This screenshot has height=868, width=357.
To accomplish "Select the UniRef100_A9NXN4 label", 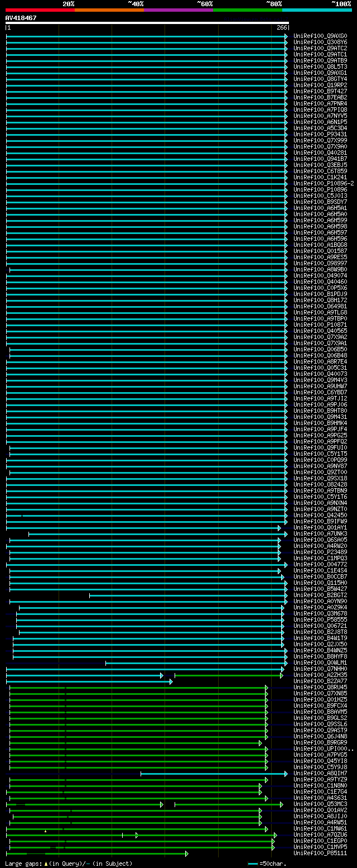I will click(x=320, y=503).
